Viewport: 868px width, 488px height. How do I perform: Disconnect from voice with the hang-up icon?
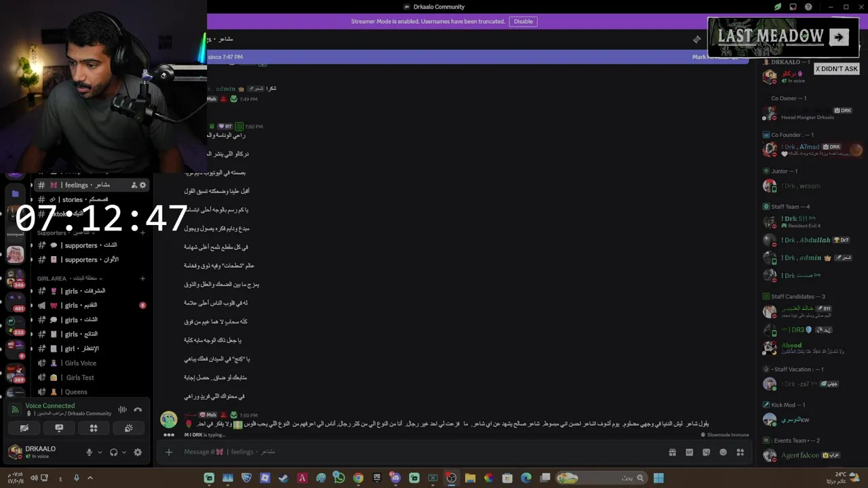pyautogui.click(x=138, y=409)
